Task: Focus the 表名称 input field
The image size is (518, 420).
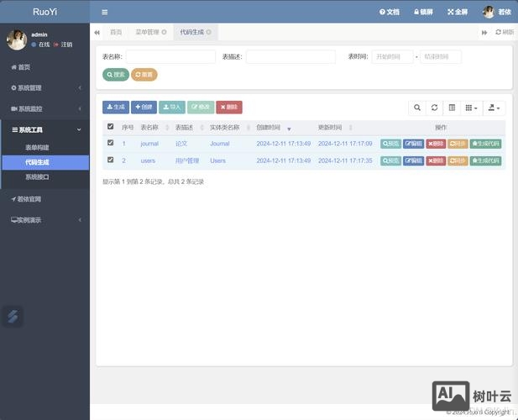Action: coord(170,57)
